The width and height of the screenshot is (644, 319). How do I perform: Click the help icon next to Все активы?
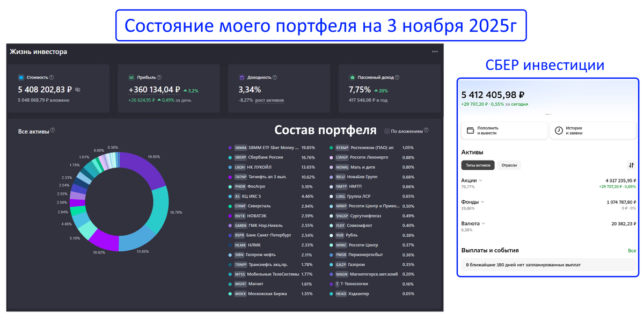point(53,130)
